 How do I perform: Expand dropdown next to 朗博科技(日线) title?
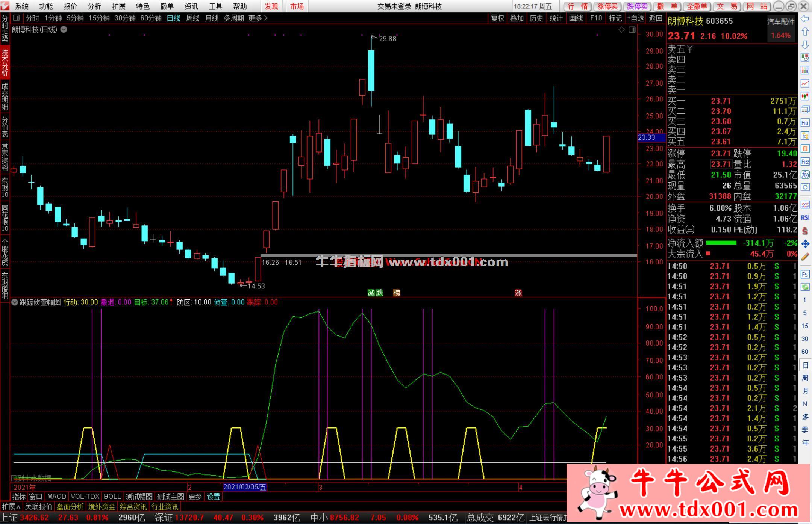64,29
